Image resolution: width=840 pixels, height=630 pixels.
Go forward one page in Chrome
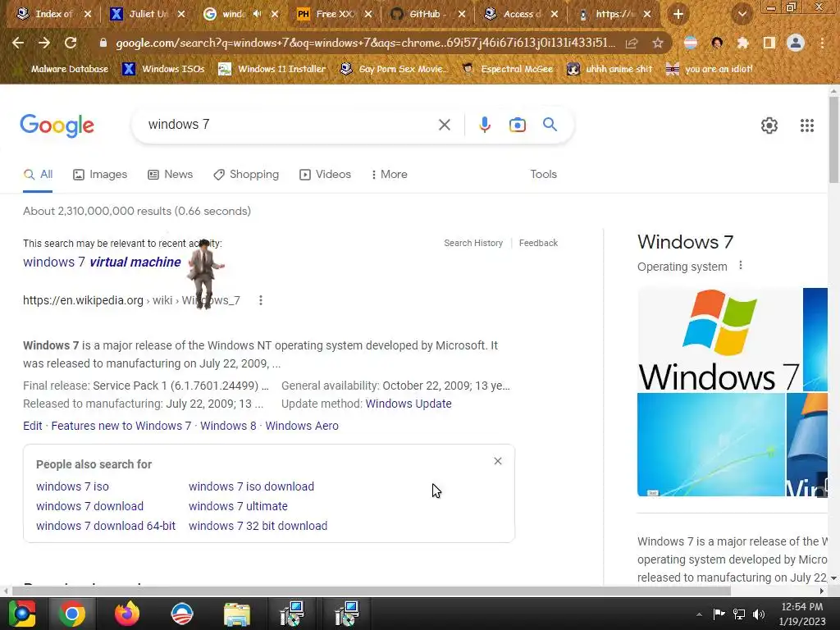coord(44,43)
